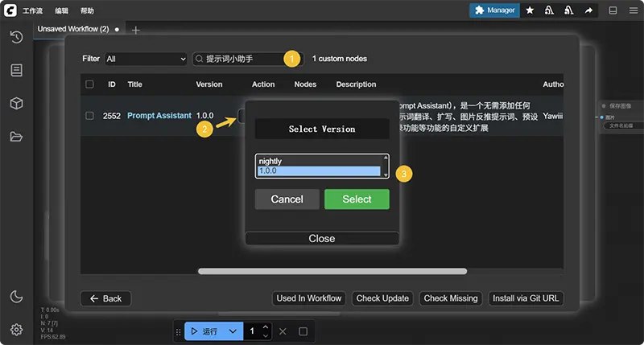
Task: Decrease the batch count stepper
Action: (x=266, y=335)
